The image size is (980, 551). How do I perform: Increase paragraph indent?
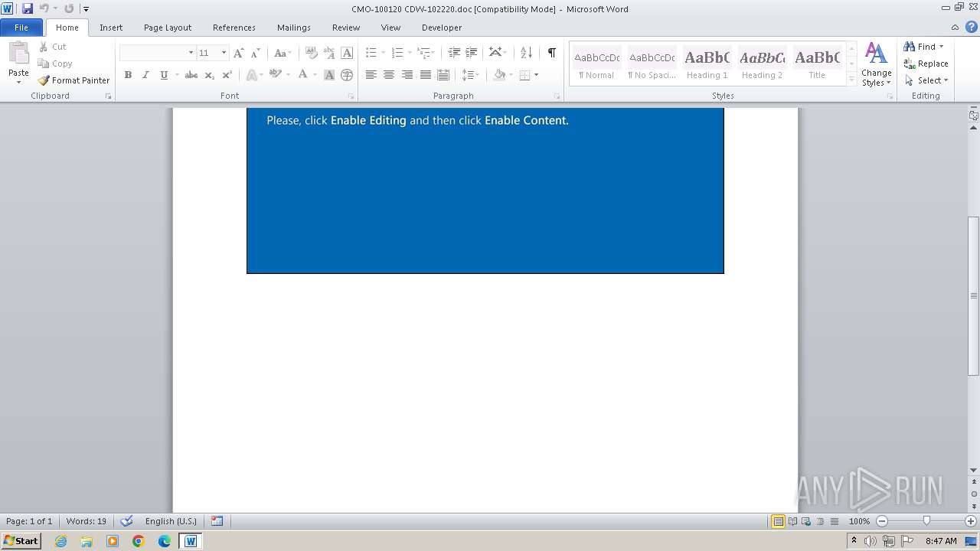[x=472, y=53]
